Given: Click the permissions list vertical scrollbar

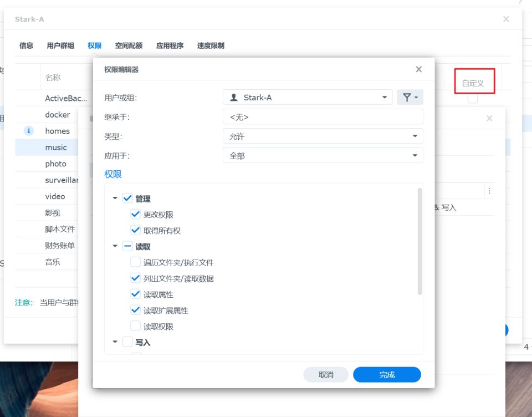Looking at the screenshot, I should coord(420,241).
